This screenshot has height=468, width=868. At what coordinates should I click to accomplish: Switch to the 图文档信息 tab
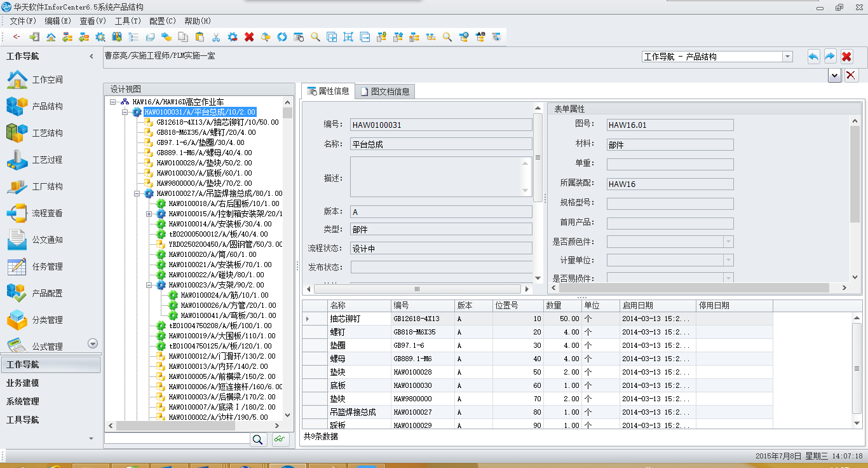386,91
